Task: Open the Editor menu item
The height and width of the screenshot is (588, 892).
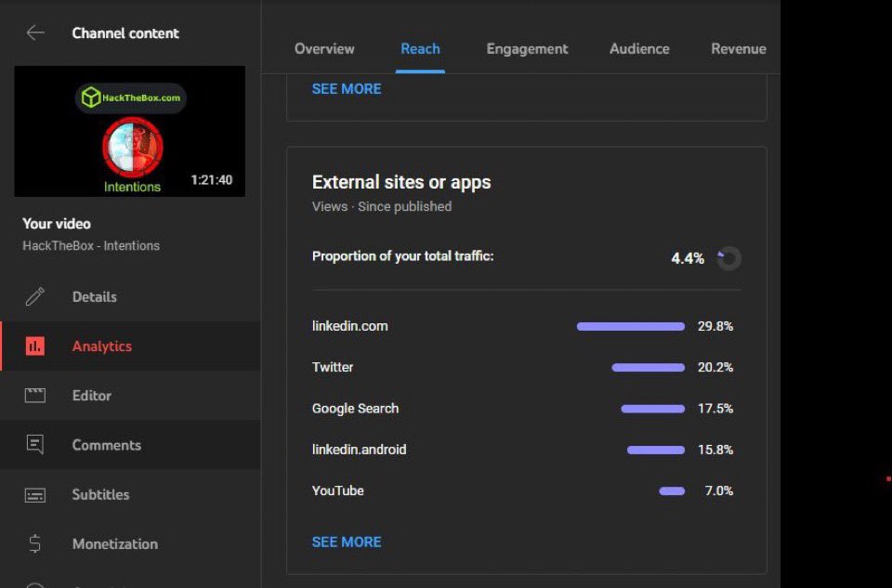Action: pyautogui.click(x=130, y=395)
